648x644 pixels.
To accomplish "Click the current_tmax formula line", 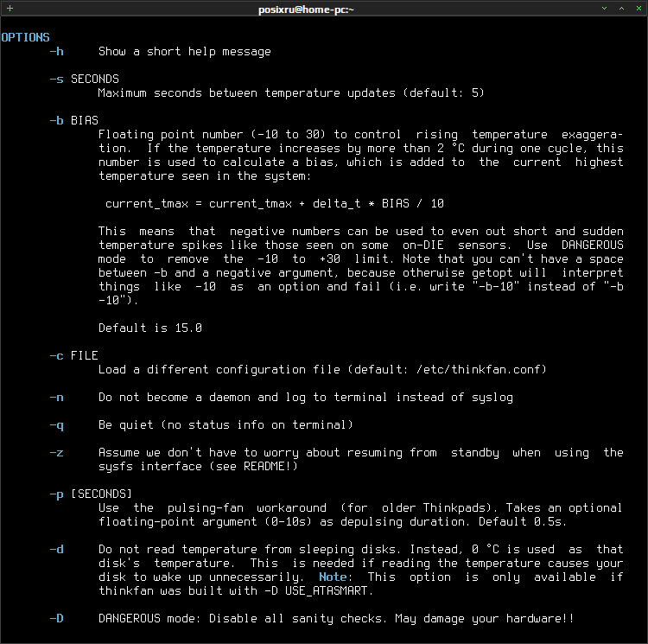I will point(275,203).
